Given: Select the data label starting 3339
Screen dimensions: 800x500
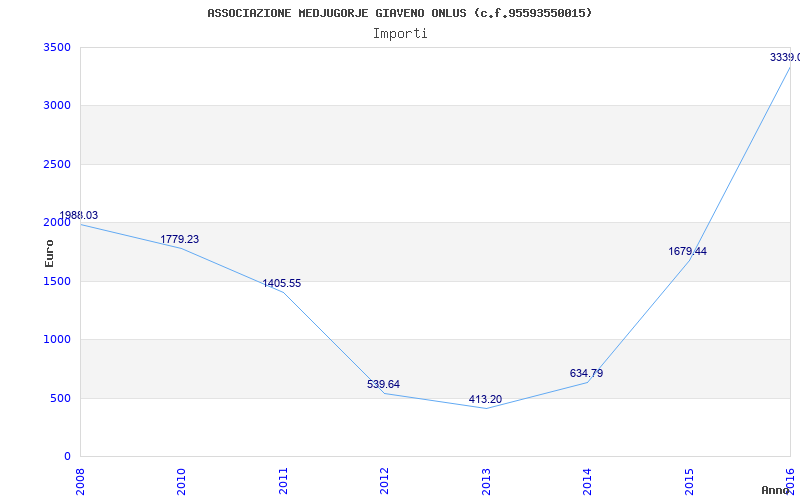Looking at the screenshot, I should pos(785,58).
